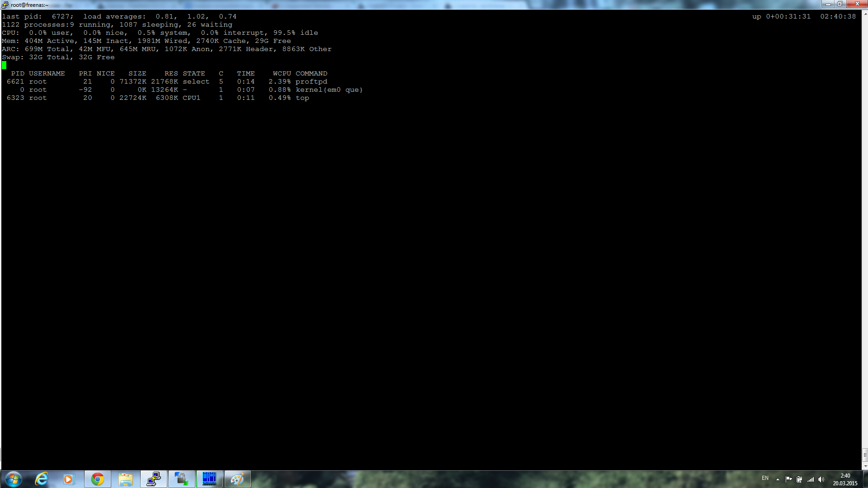
Task: Open Windows Explorer folder icon in taskbar
Action: pyautogui.click(x=125, y=479)
